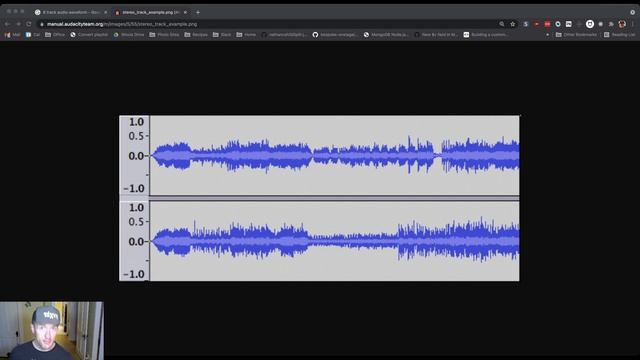Click the circular blue ring extension icon
This screenshot has height=360, width=640.
[558, 24]
